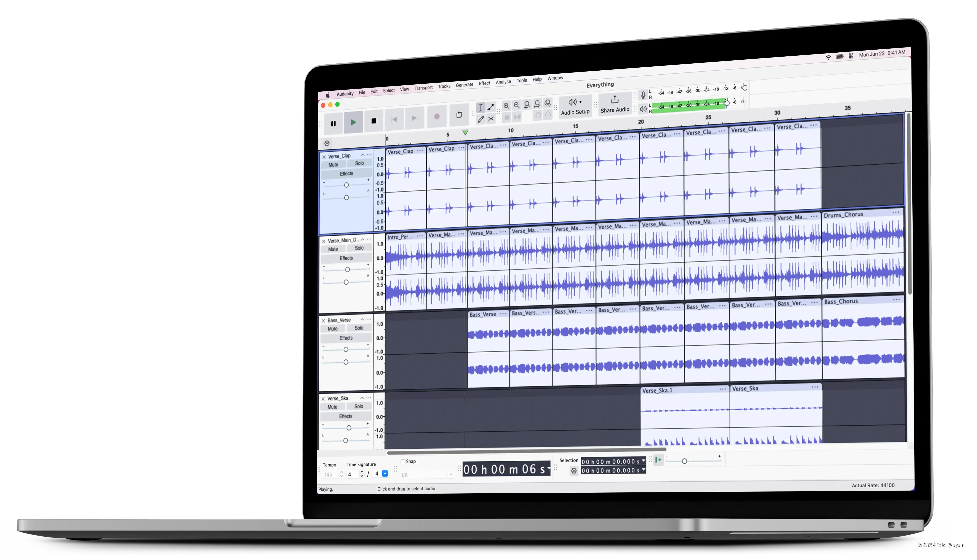Open the Effect menu
977x560 pixels.
484,83
